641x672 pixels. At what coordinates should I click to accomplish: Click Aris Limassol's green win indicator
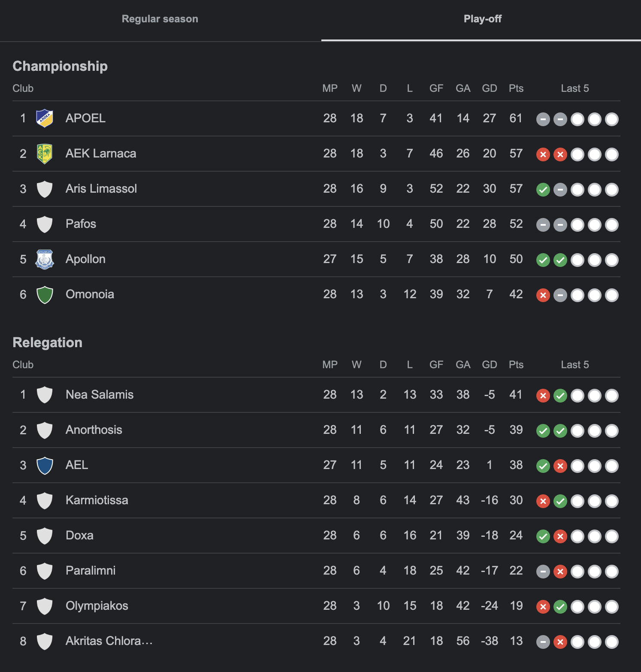[x=543, y=190]
